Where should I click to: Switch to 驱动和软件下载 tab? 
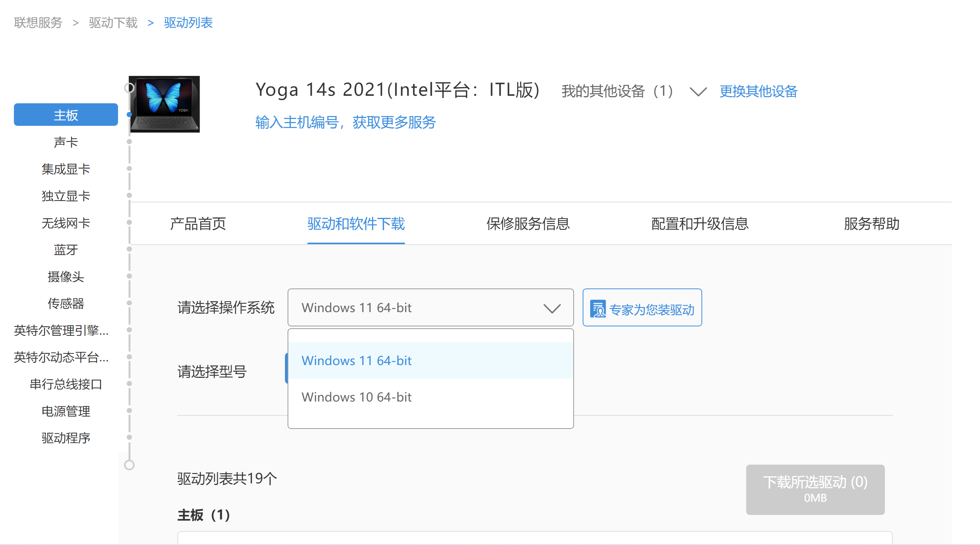point(356,223)
